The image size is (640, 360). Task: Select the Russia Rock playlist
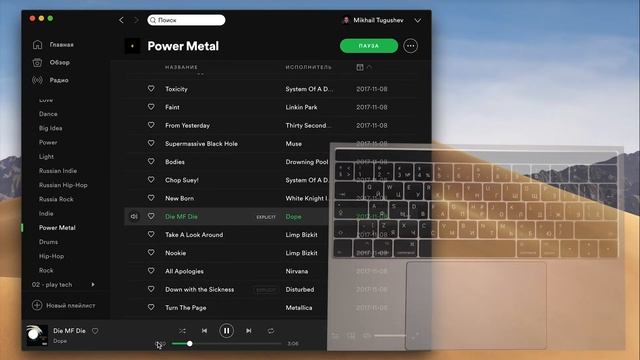pos(56,199)
